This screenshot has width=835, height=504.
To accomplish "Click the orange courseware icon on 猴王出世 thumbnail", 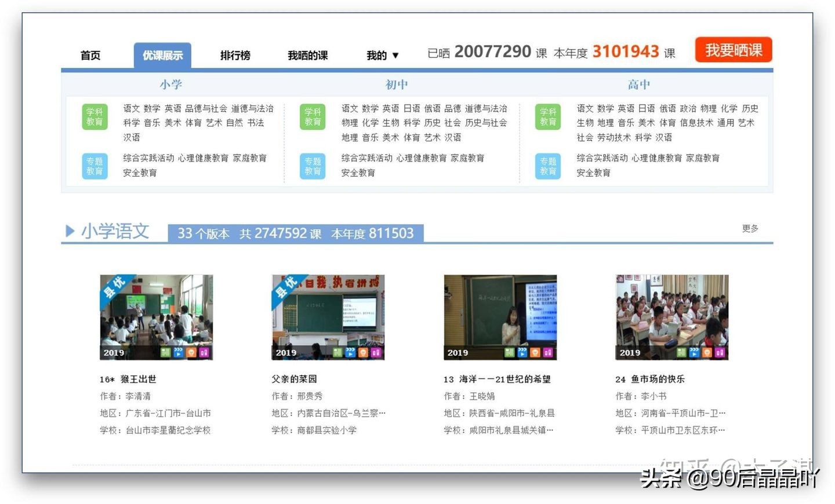I will [x=191, y=352].
